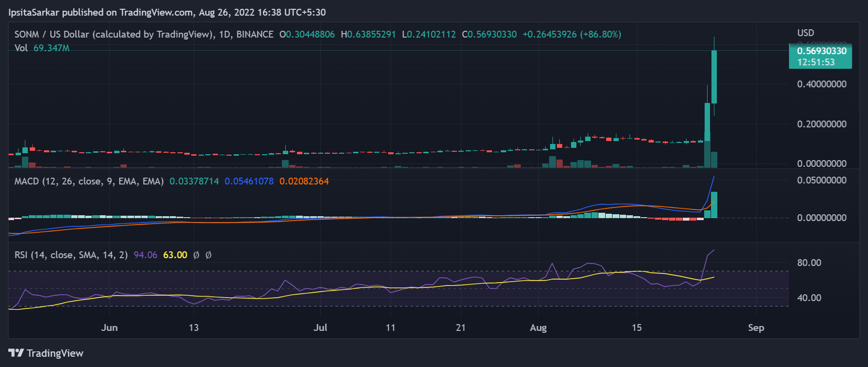
Task: Click the Jun date label on time axis
Action: point(109,327)
